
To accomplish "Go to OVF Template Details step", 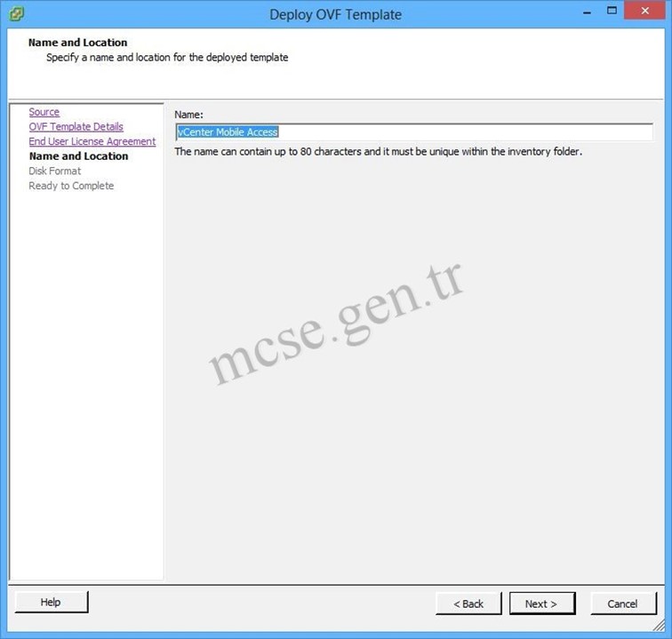I will (x=76, y=127).
